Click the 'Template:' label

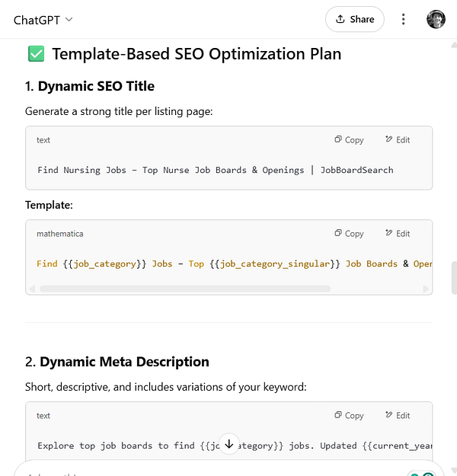(49, 205)
